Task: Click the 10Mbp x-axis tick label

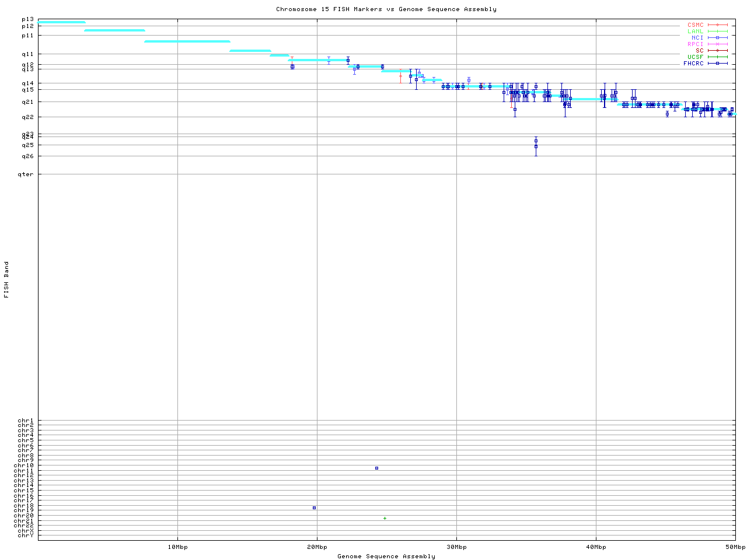Action: (x=177, y=547)
